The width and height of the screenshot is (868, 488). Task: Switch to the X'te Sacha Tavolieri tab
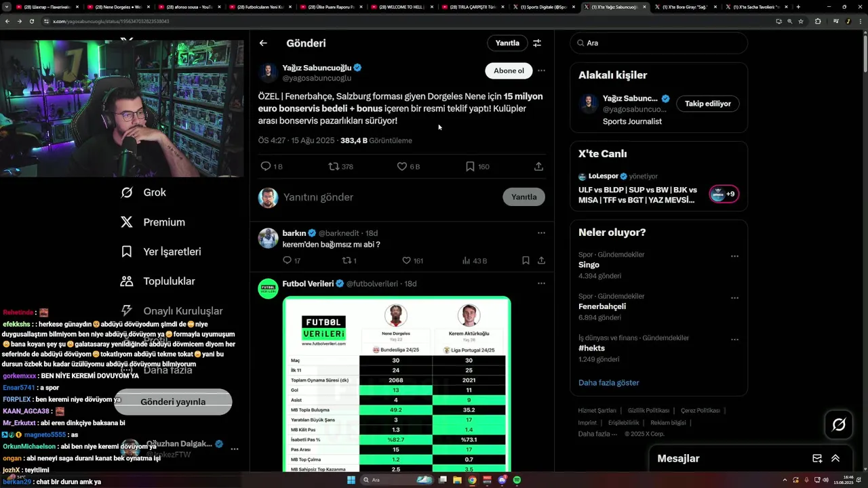click(756, 7)
